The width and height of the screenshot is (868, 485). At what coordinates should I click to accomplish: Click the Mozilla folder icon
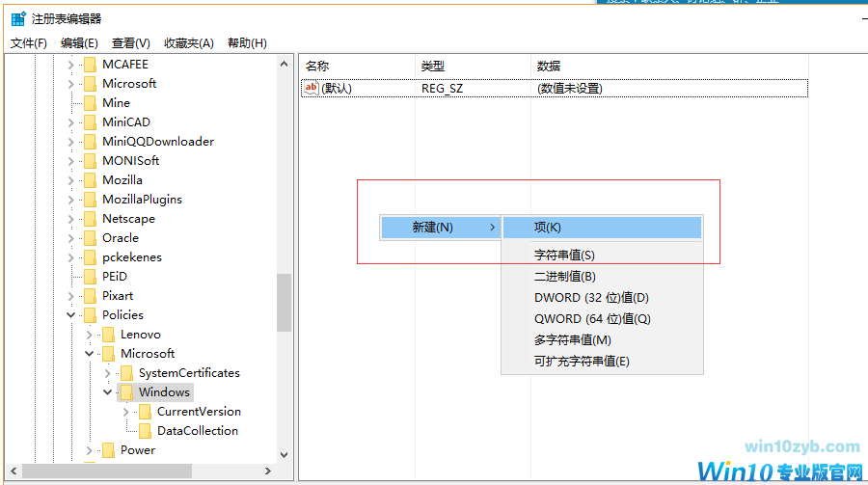coord(91,180)
